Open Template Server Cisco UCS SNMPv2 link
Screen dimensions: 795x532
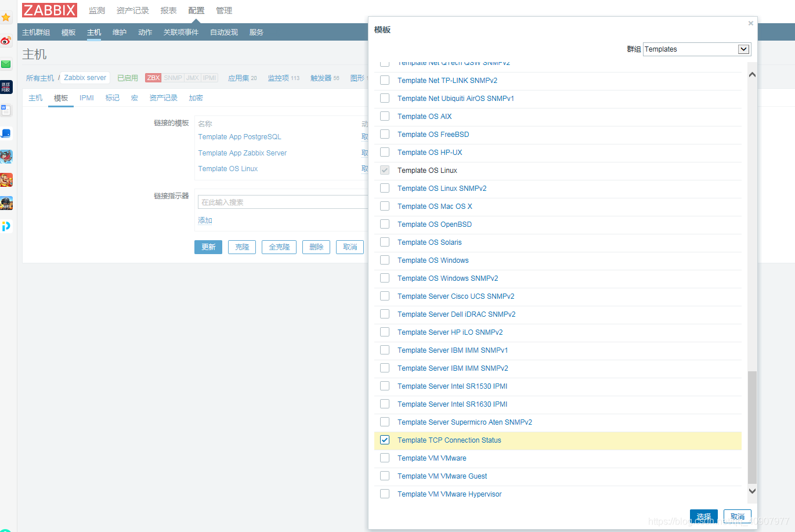pos(456,296)
